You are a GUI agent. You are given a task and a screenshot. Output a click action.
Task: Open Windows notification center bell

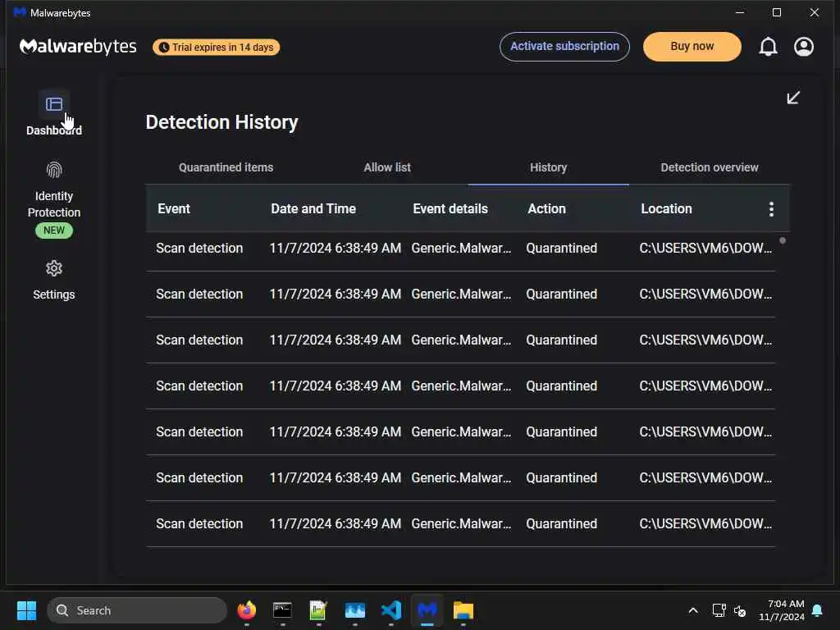coord(818,610)
